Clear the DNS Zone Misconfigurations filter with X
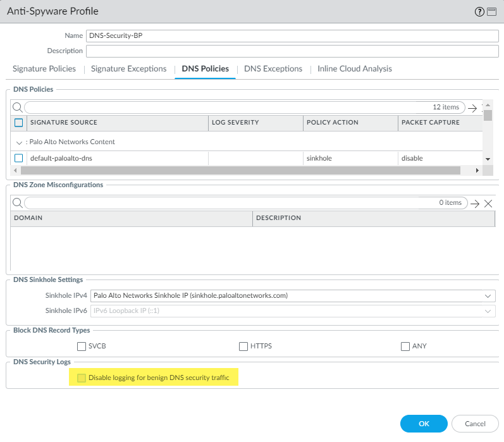The height and width of the screenshot is (442, 504). point(488,203)
